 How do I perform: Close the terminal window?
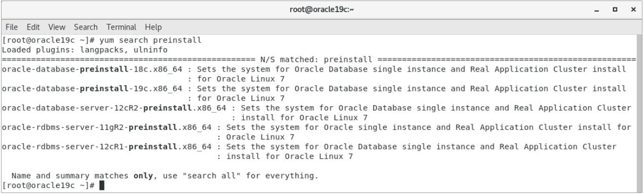coord(633,10)
